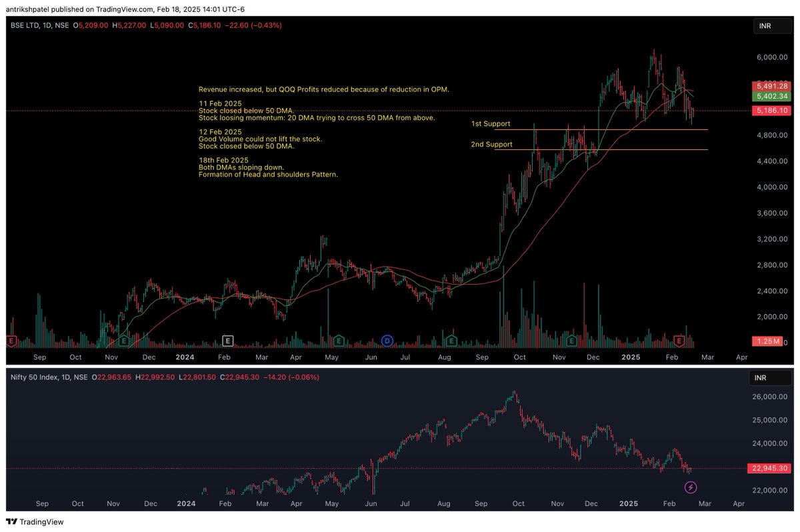The width and height of the screenshot is (800, 532).
Task: Select the 1st Support line label
Action: point(491,124)
